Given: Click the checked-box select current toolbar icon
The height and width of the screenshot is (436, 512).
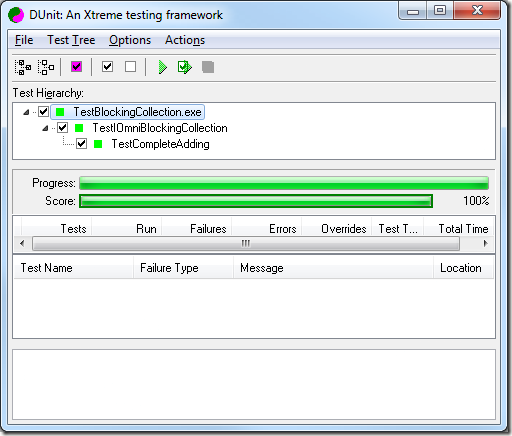Looking at the screenshot, I should pos(107,67).
